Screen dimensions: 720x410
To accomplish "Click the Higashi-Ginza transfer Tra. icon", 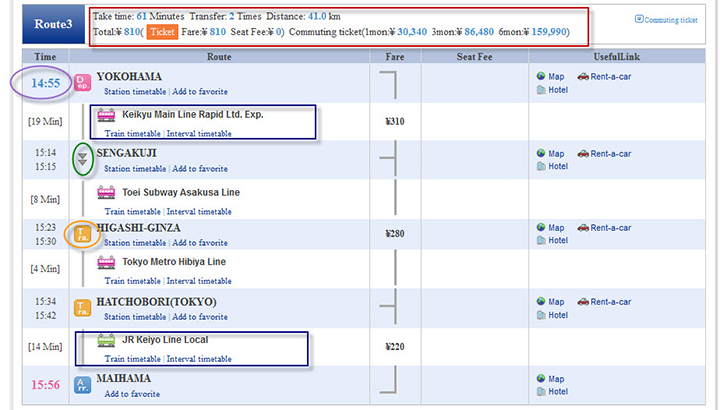I will (83, 234).
